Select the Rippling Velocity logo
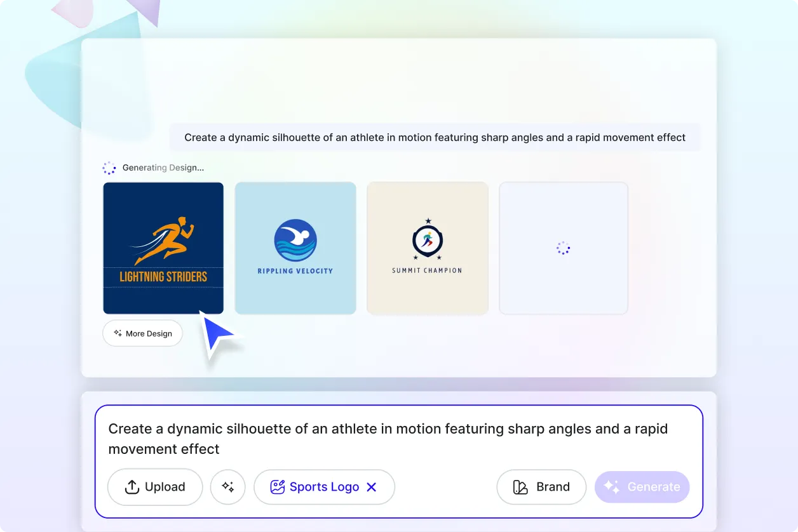The height and width of the screenshot is (532, 798). [295, 248]
